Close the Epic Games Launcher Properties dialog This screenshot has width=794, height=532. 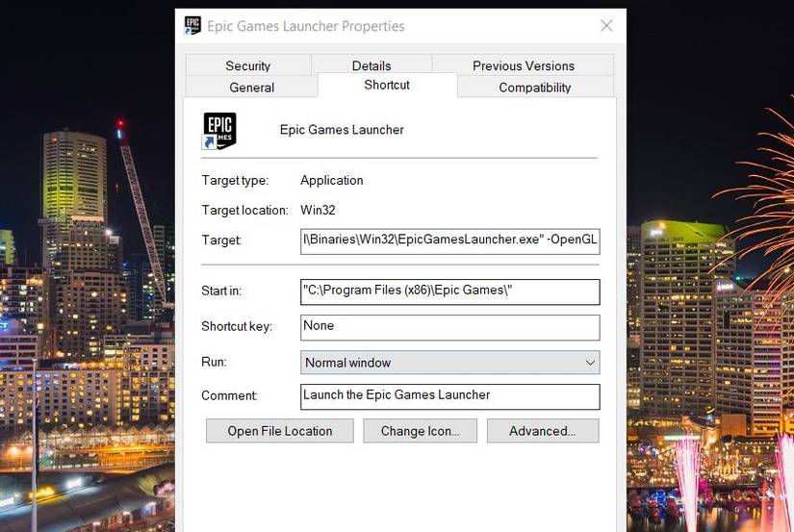(x=606, y=26)
